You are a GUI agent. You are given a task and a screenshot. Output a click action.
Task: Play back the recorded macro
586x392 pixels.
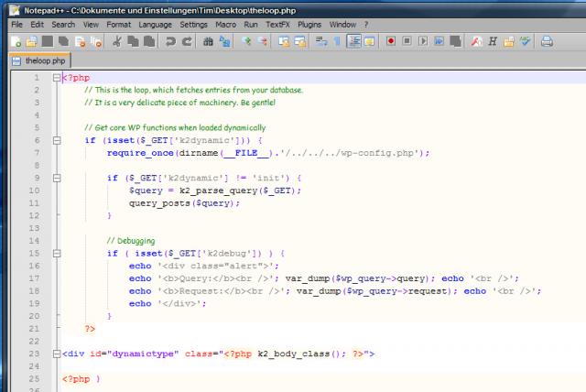click(423, 40)
